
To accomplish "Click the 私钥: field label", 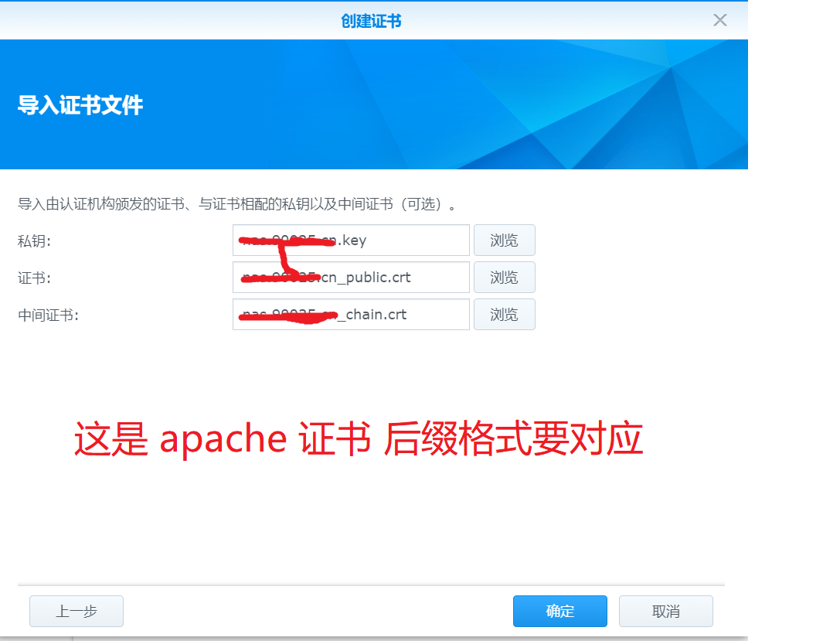I will 34,241.
